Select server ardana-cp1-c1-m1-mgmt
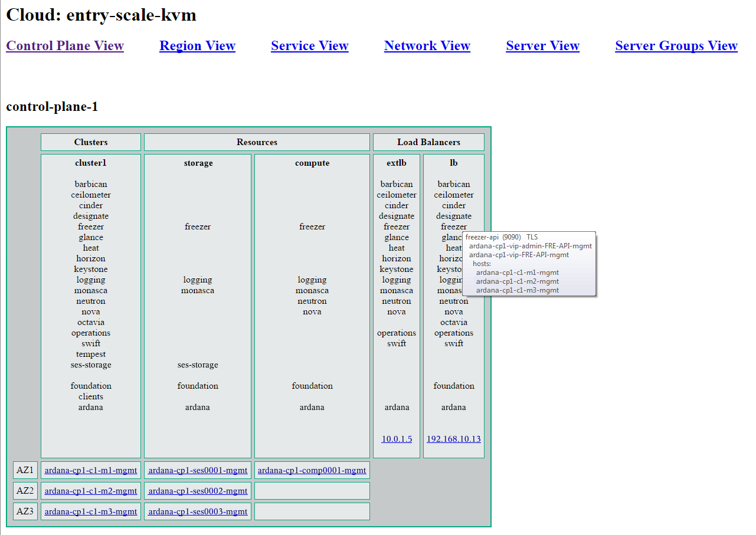Screen dimensions: 756x535 click(x=91, y=470)
